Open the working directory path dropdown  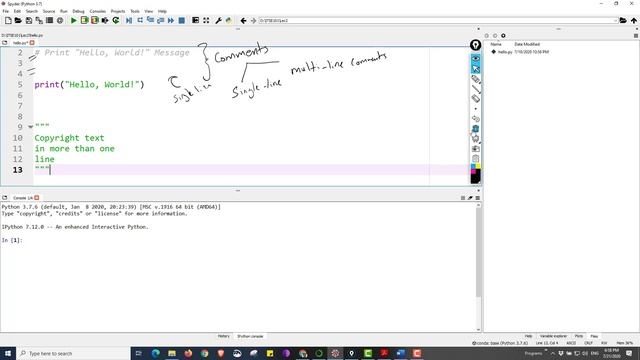(615, 20)
